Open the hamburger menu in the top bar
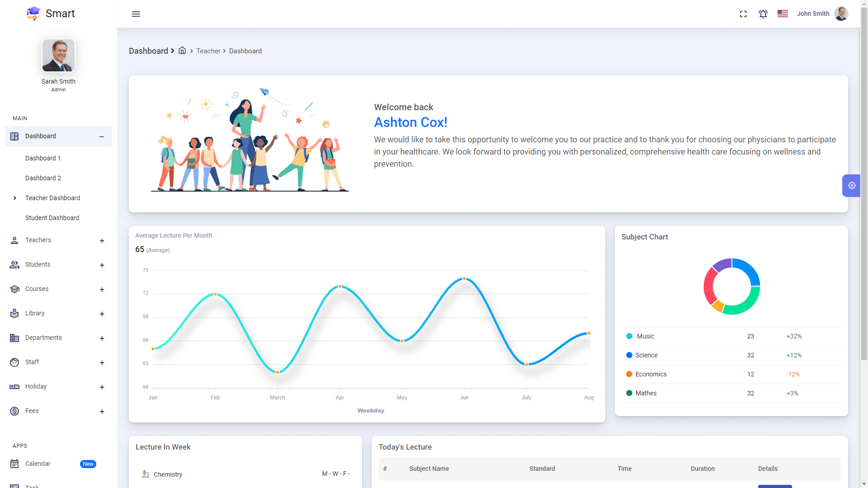 136,14
